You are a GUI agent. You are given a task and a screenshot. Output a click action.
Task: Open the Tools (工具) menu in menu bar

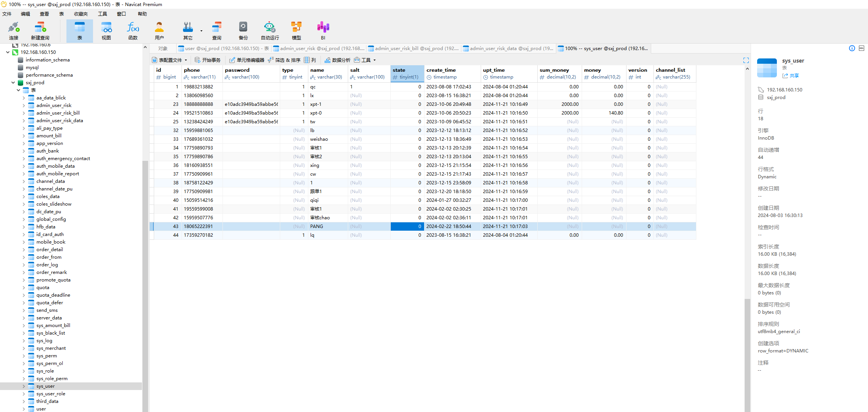point(103,14)
